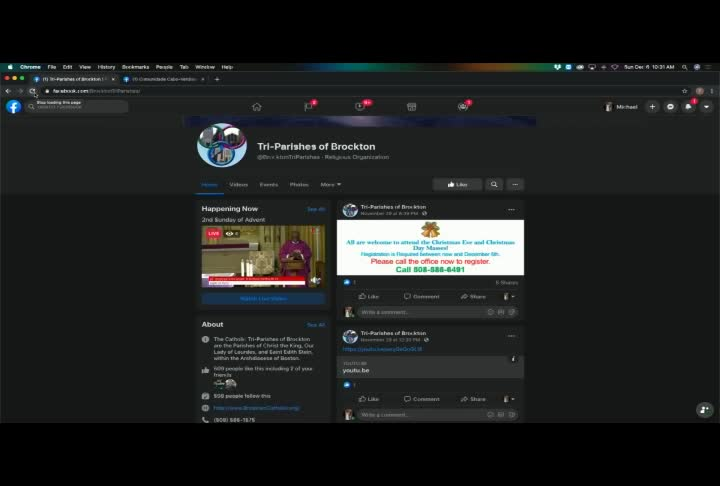
Task: Choose commenting identity on youtu.be post
Action: click(x=509, y=399)
